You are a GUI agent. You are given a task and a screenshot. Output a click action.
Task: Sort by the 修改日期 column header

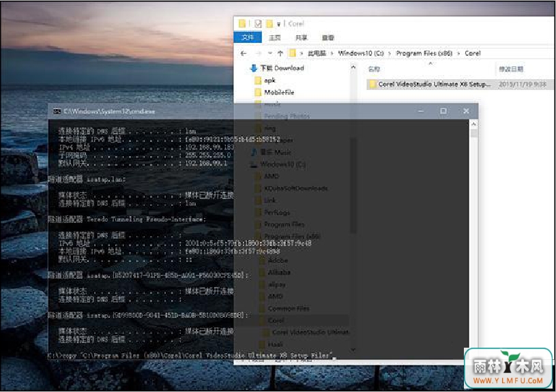click(511, 69)
